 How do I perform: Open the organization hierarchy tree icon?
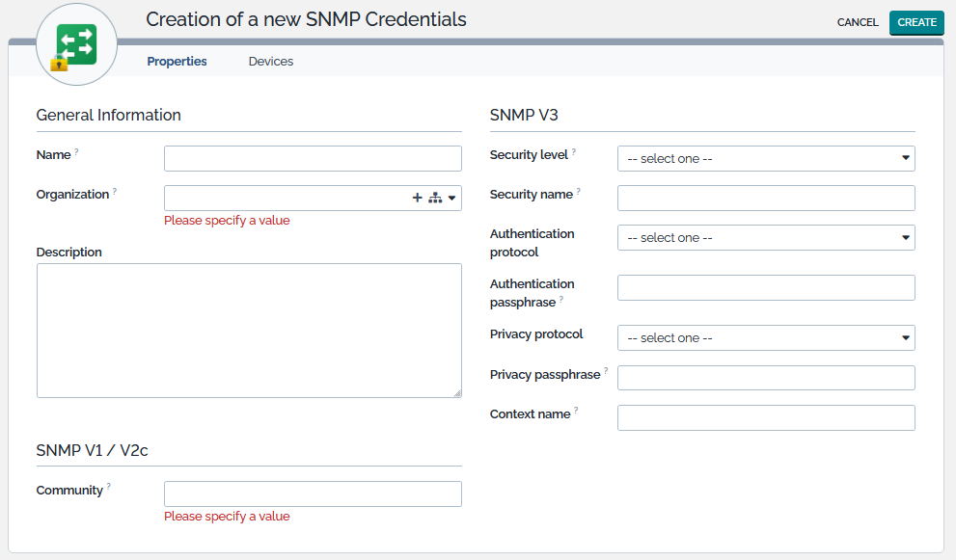click(x=434, y=198)
